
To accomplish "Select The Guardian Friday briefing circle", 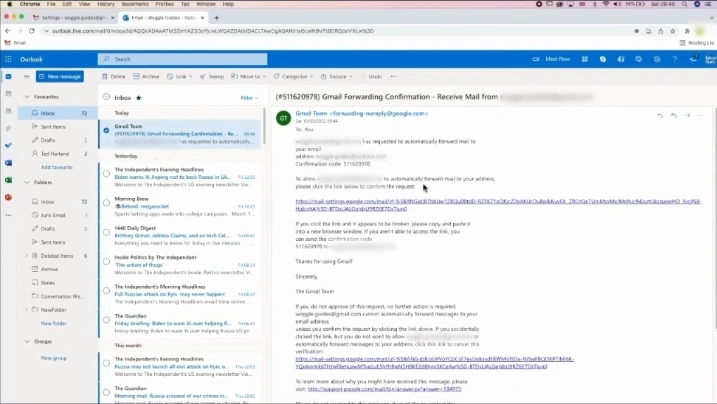I will tap(106, 320).
